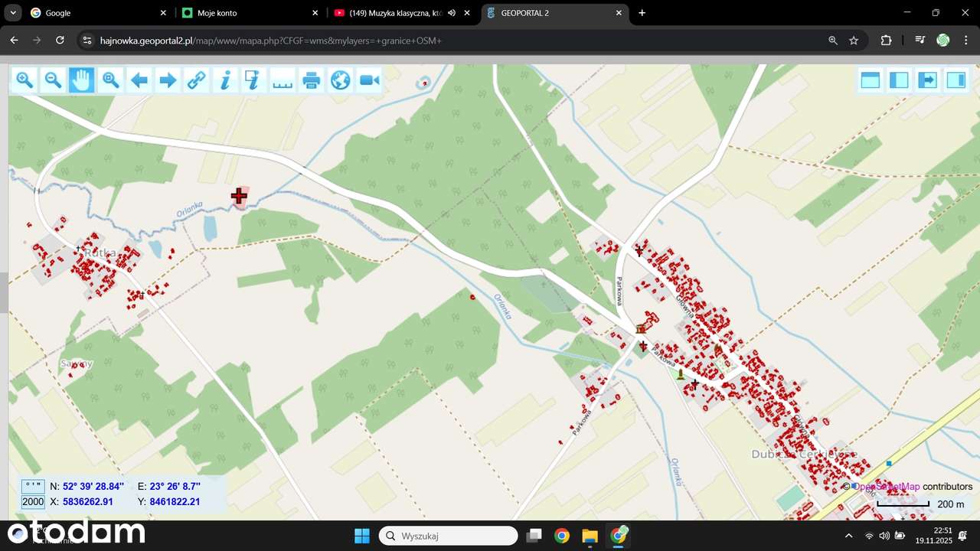The width and height of the screenshot is (980, 551).
Task: Click the video camera toolbar icon
Action: 369,80
